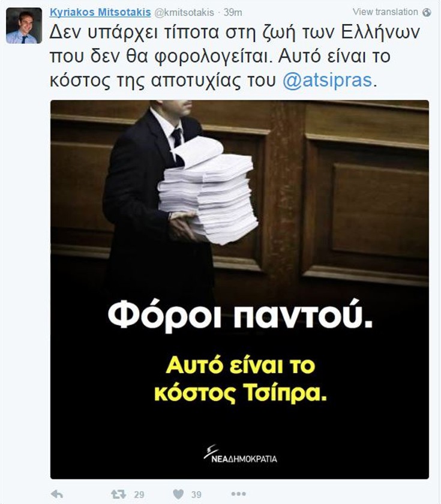
Task: Open the tweet permalink via 39m timestamp
Action: (x=233, y=12)
